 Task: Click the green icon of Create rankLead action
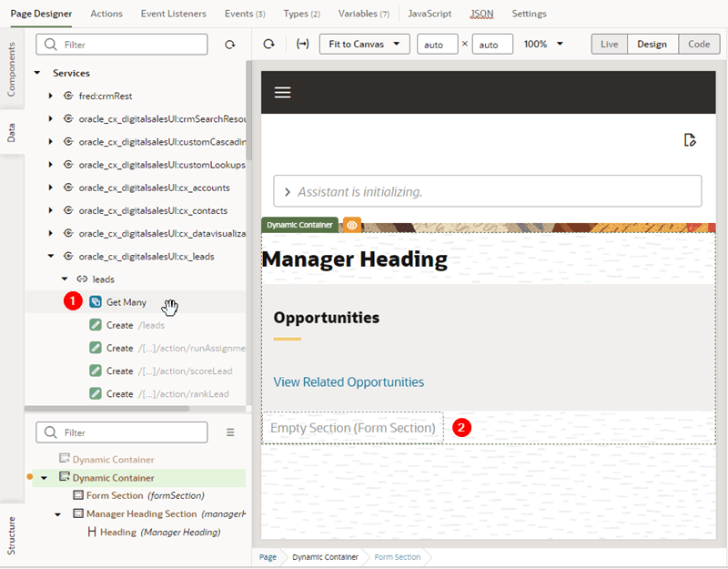click(x=96, y=393)
